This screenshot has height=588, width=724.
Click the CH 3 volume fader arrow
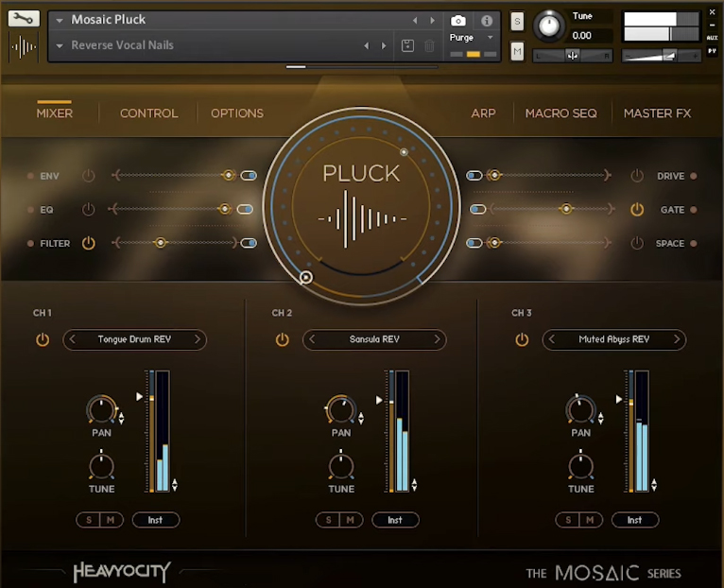pyautogui.click(x=619, y=399)
